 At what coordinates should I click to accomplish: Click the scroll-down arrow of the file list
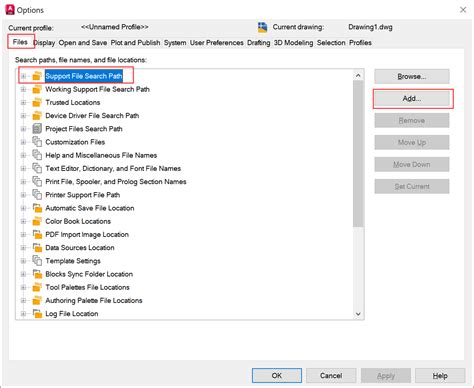pos(358,314)
